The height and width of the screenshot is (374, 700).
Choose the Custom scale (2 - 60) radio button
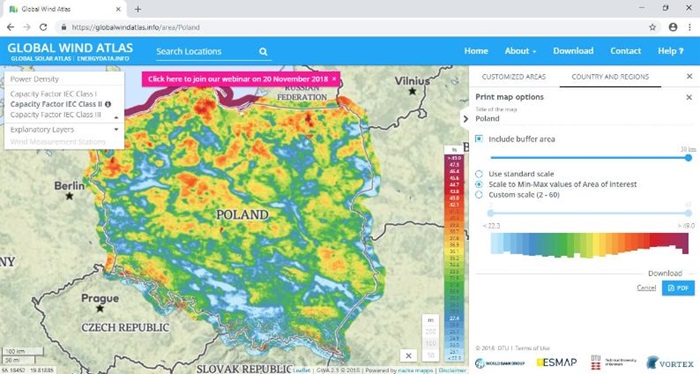[479, 195]
